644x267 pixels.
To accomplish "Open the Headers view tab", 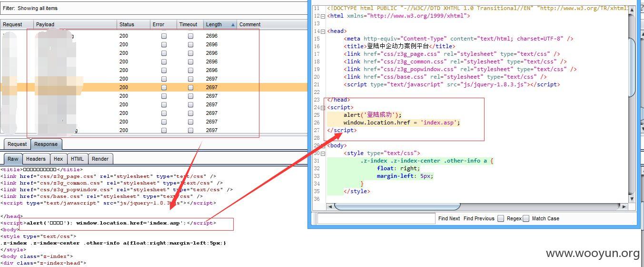I will 36,159.
